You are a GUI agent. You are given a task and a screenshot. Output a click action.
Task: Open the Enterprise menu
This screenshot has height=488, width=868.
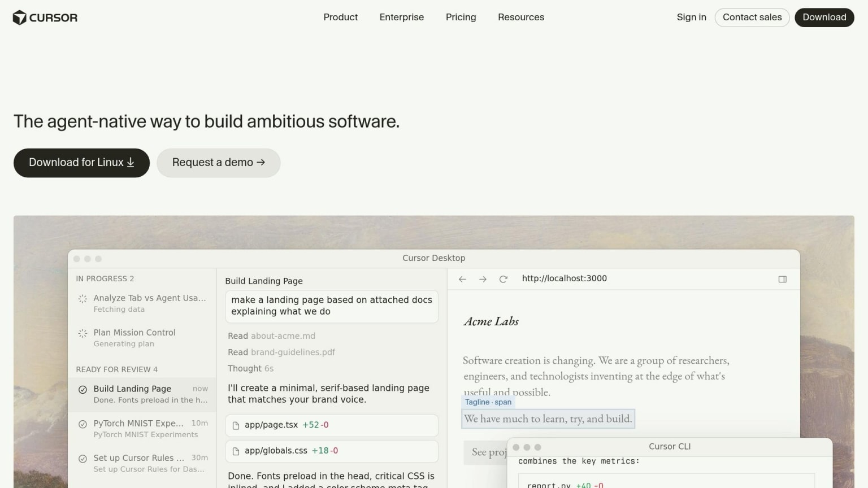(401, 18)
